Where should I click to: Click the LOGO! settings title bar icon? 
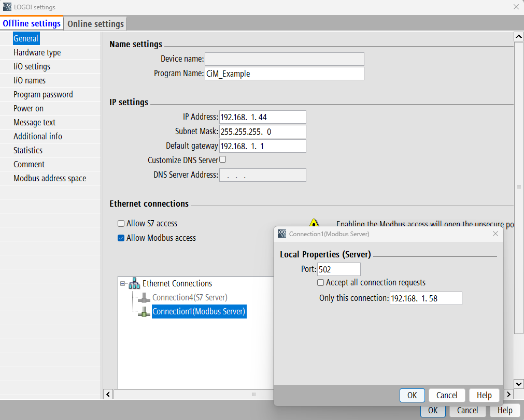click(7, 7)
